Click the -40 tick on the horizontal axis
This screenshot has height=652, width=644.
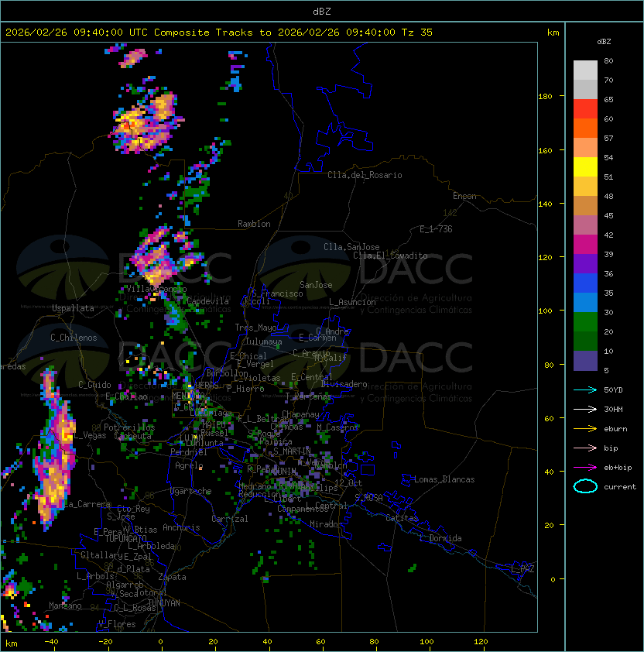coord(51,642)
